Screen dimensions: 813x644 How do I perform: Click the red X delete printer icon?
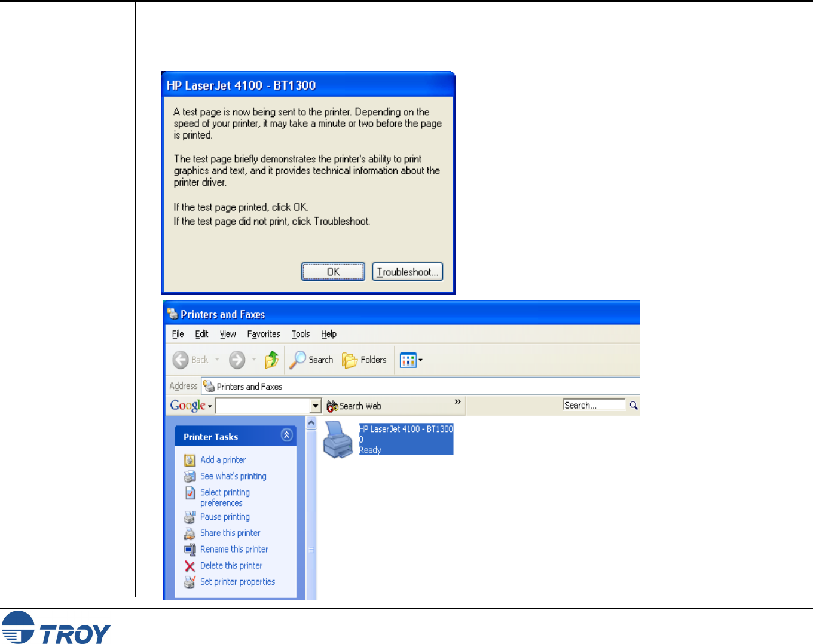click(190, 566)
